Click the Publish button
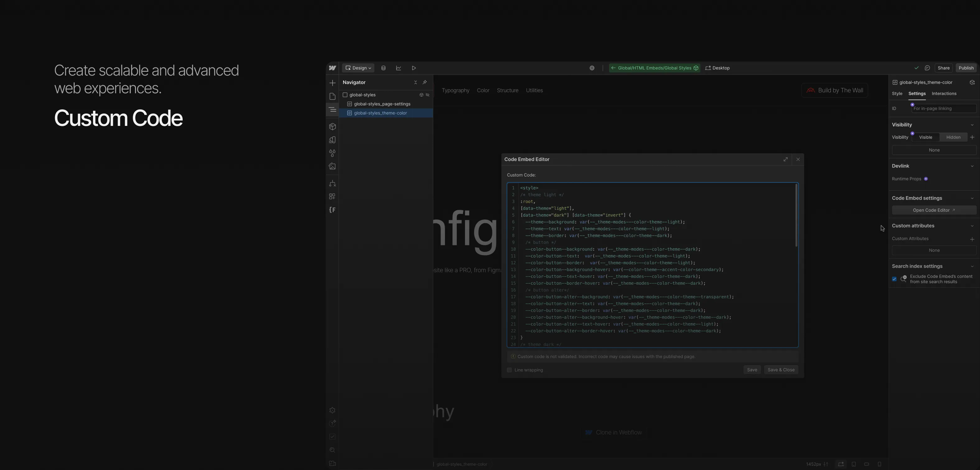Viewport: 980px width, 470px height. click(x=966, y=68)
